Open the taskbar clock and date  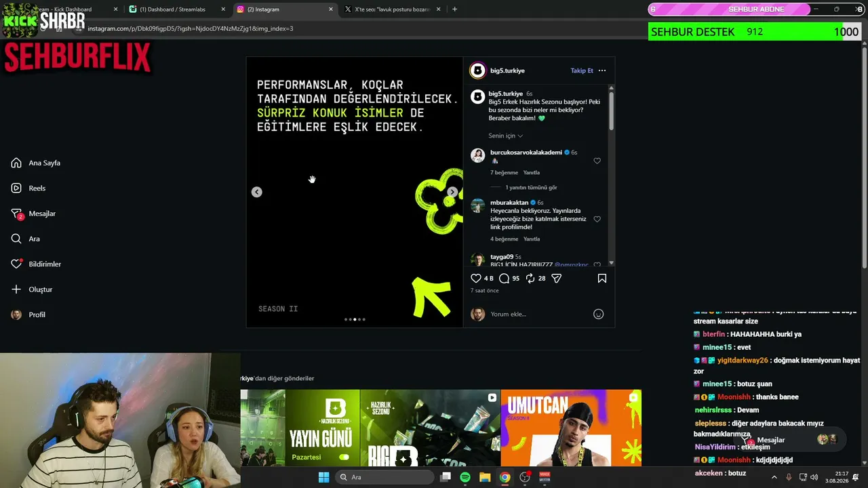tap(837, 477)
